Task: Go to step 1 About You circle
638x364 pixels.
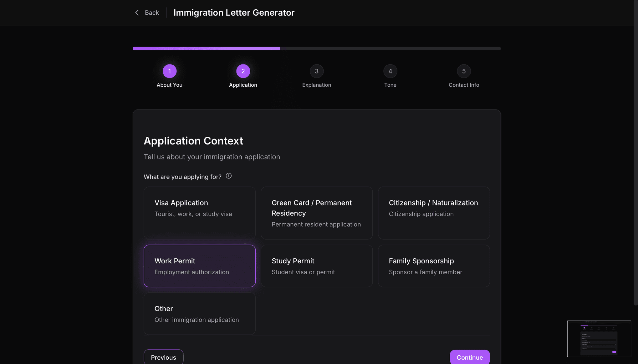Action: tap(170, 71)
